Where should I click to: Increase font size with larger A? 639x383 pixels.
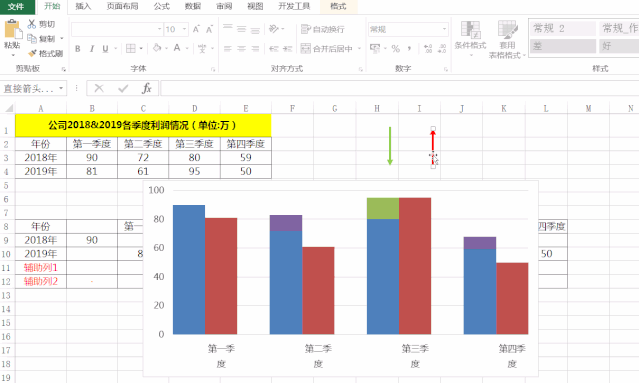(x=196, y=29)
